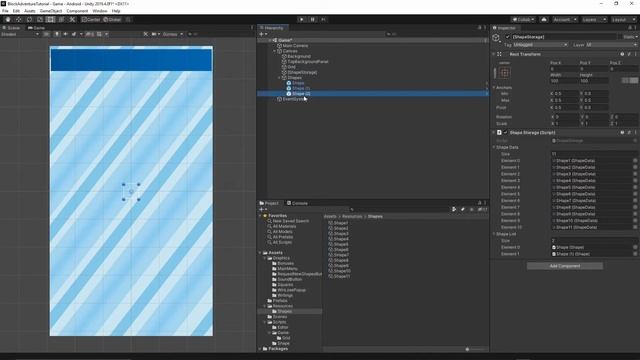This screenshot has height=360, width=640.
Task: Collapse the Shapes object in Hierarchy
Action: [280, 78]
